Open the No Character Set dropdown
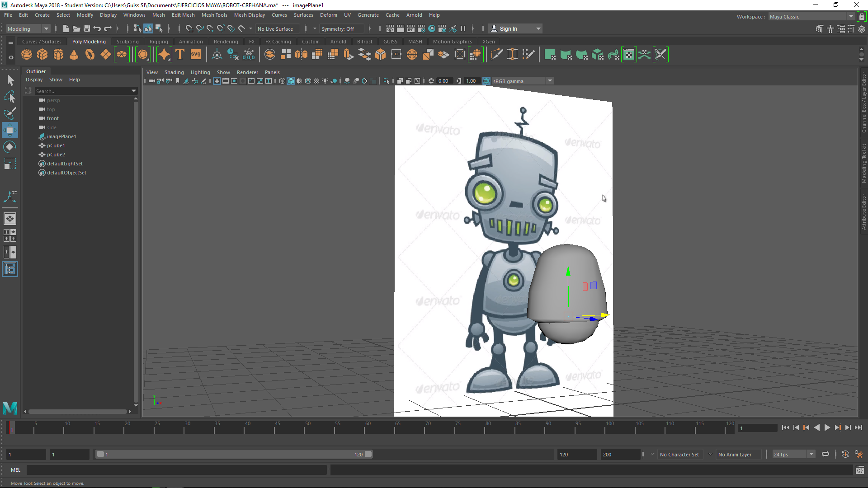 click(x=679, y=454)
